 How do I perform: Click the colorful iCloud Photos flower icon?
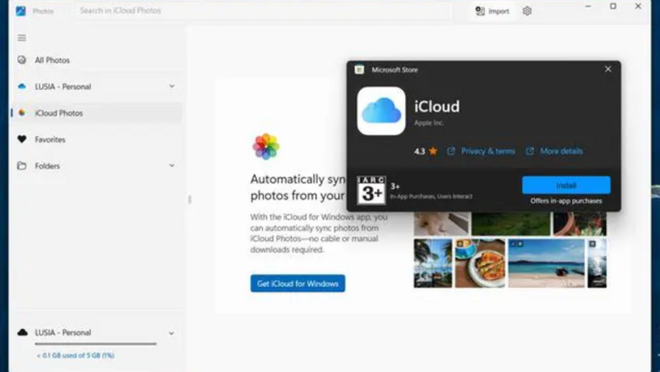pyautogui.click(x=266, y=146)
